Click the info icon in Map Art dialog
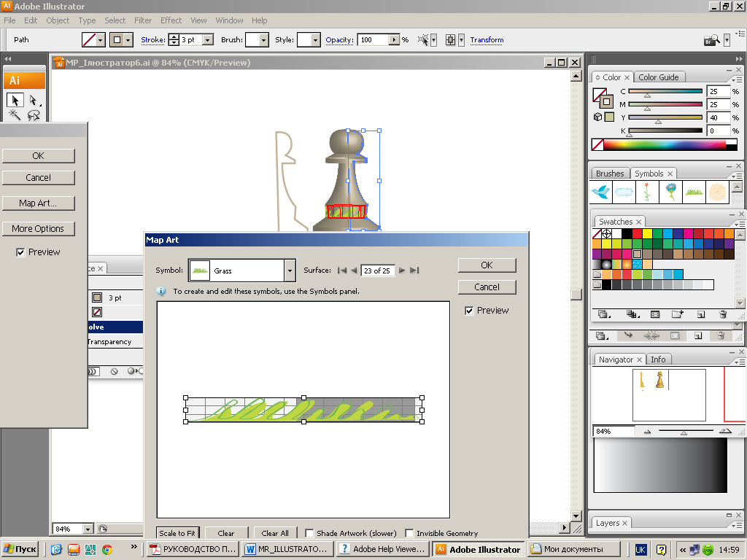Image resolution: width=747 pixels, height=560 pixels. coord(161,291)
